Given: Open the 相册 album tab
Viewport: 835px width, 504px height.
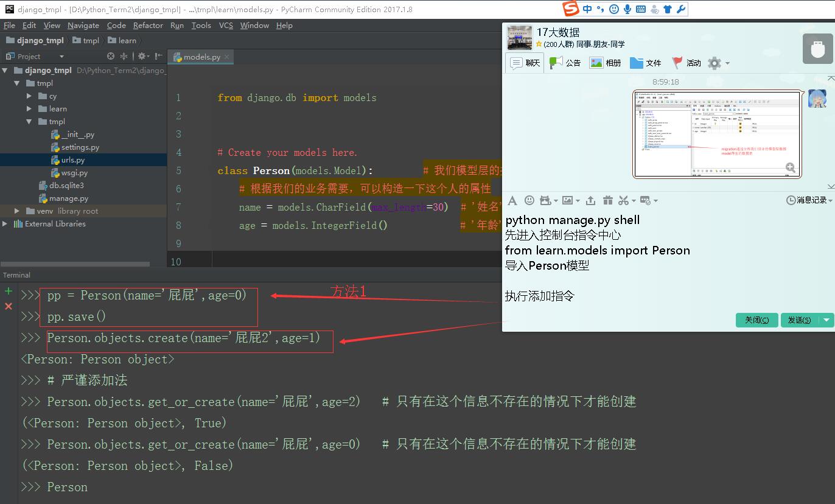Looking at the screenshot, I should (x=606, y=63).
